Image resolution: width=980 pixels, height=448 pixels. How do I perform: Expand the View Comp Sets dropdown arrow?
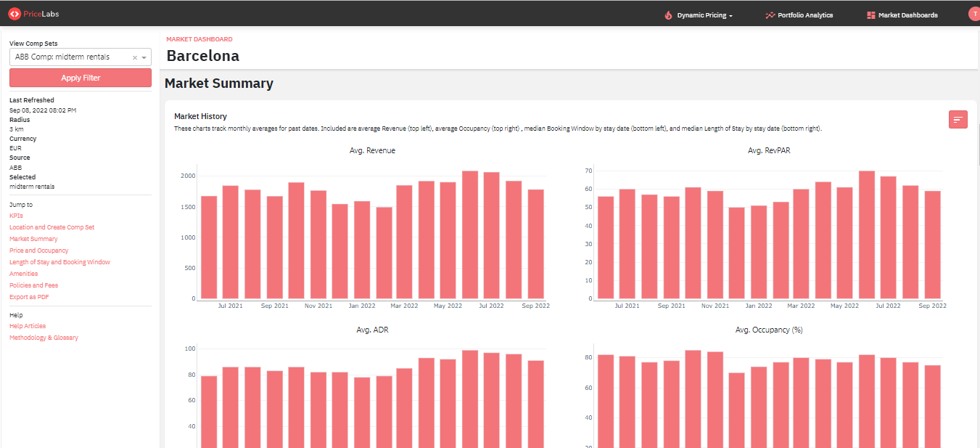click(x=144, y=57)
